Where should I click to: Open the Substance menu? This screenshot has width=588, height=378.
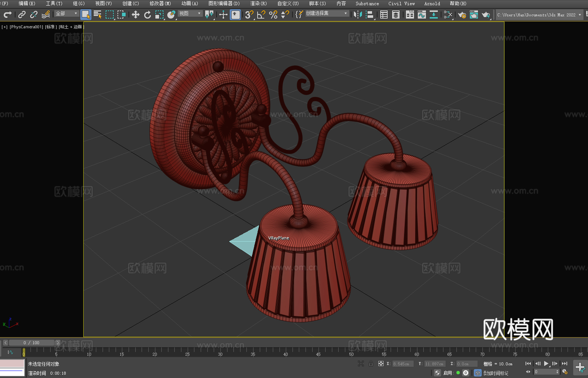367,3
